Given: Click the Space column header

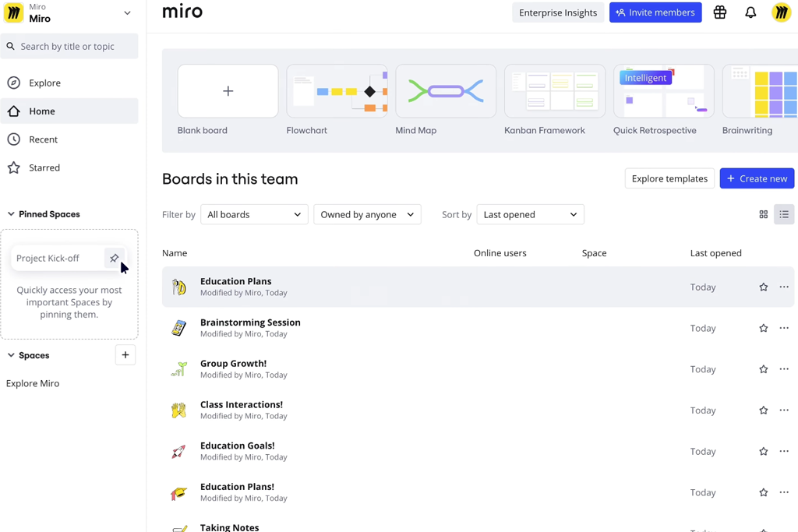Looking at the screenshot, I should pos(594,253).
